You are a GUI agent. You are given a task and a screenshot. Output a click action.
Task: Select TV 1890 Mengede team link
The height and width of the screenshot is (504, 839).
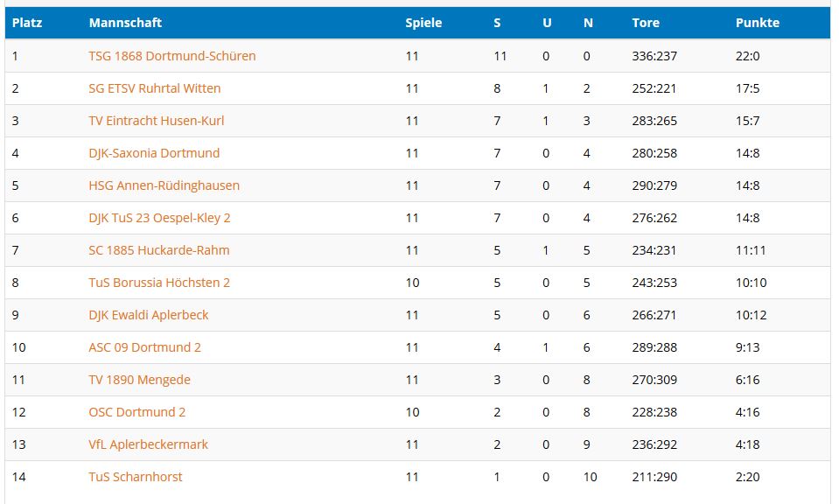(139, 380)
